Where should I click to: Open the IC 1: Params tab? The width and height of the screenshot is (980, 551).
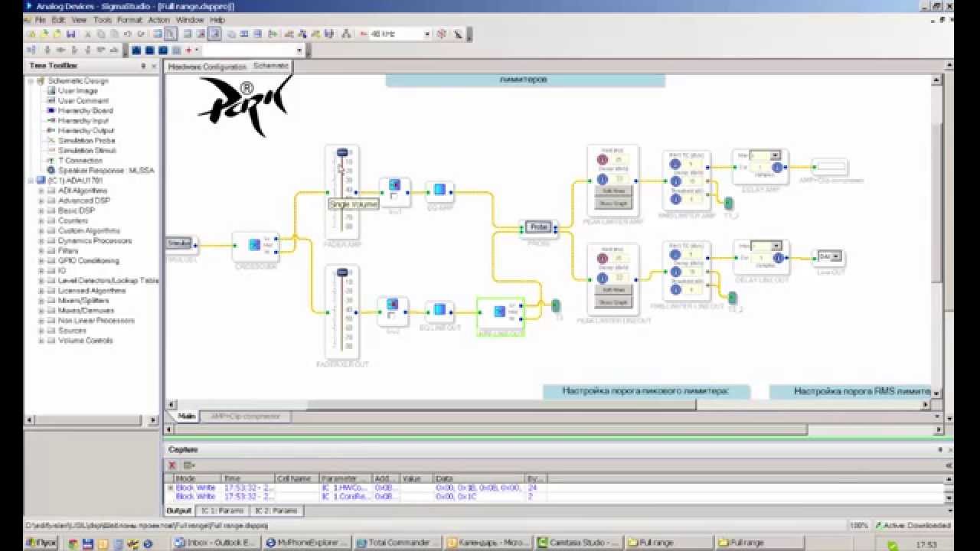(x=222, y=510)
